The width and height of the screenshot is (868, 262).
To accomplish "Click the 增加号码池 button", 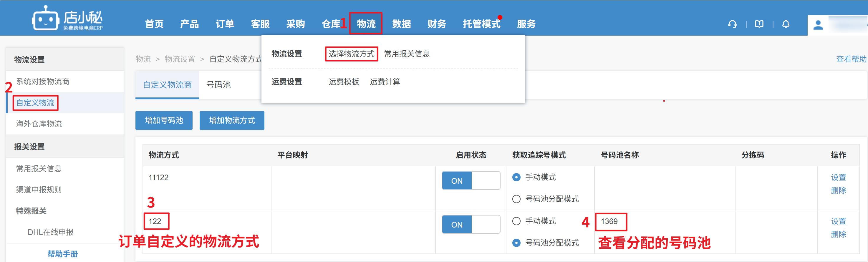I will [x=164, y=120].
